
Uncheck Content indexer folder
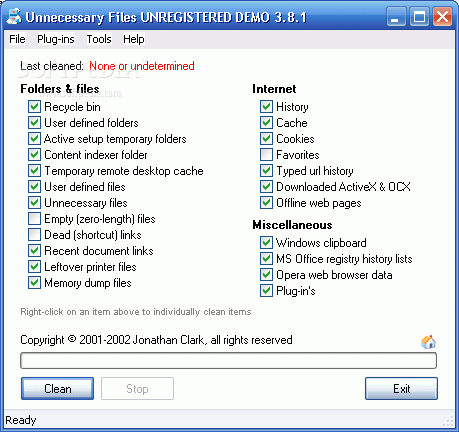34,155
